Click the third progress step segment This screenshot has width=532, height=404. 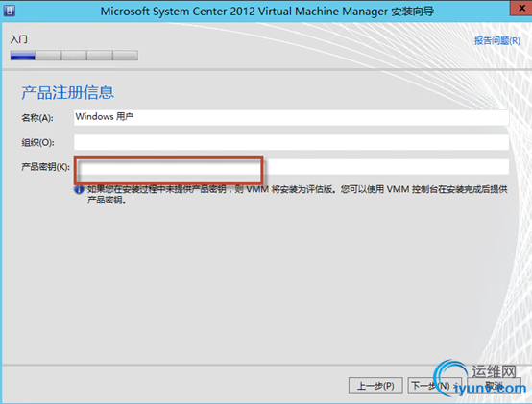74,56
